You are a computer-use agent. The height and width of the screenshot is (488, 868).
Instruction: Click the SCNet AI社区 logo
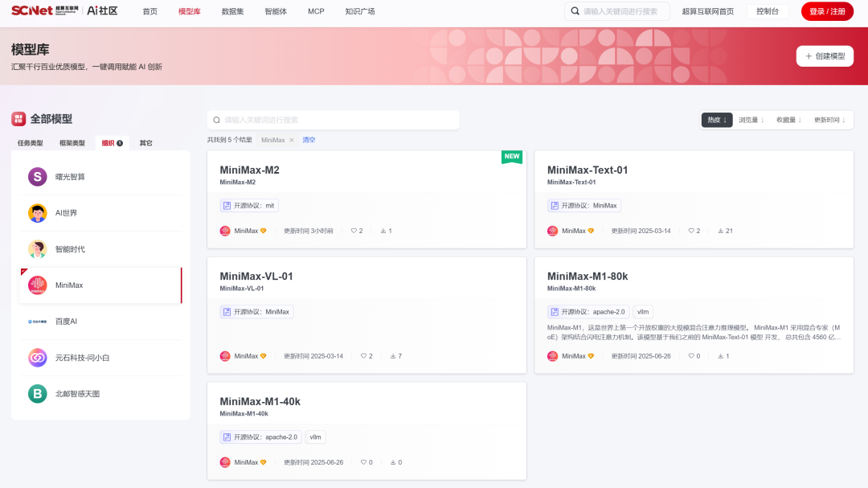point(64,11)
